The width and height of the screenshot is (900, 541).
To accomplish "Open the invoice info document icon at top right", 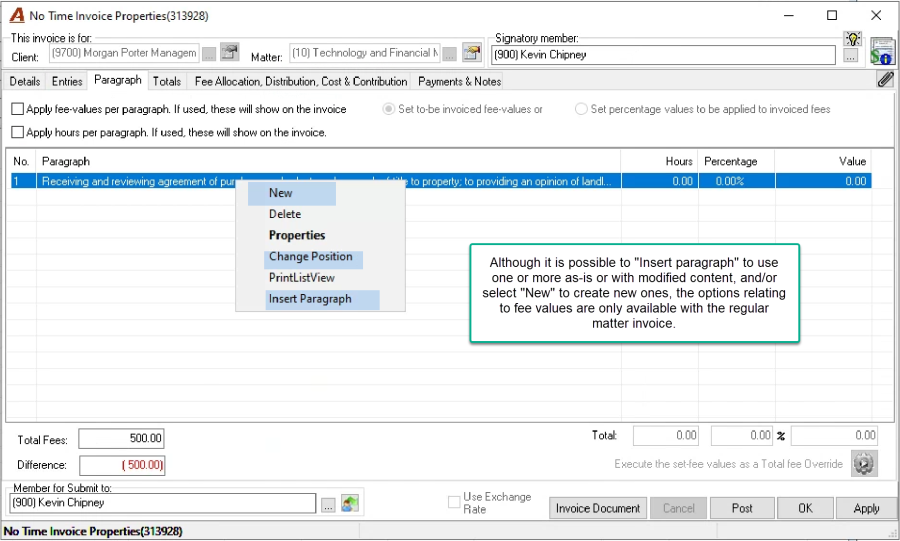I will pos(882,50).
